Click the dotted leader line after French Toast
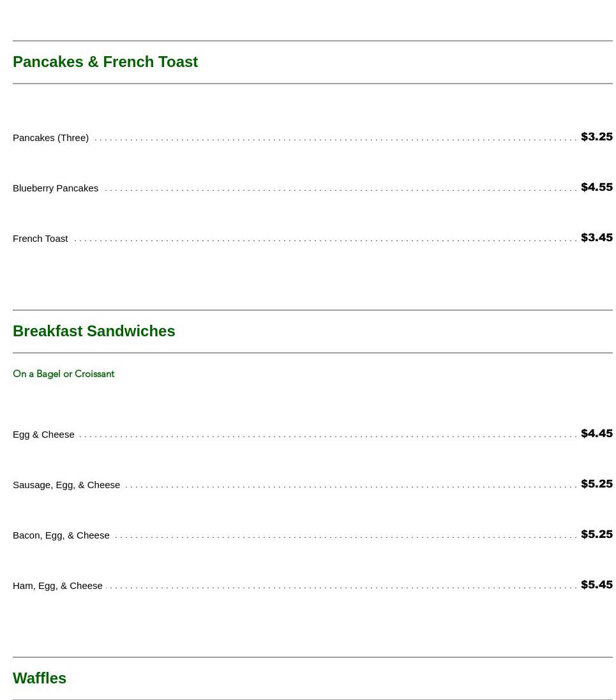This screenshot has width=616, height=700. [x=324, y=241]
